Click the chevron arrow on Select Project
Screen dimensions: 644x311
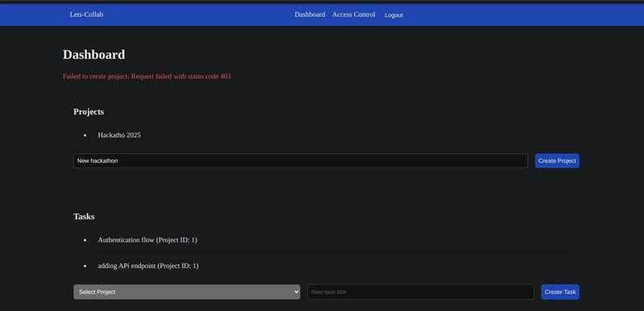tap(296, 292)
